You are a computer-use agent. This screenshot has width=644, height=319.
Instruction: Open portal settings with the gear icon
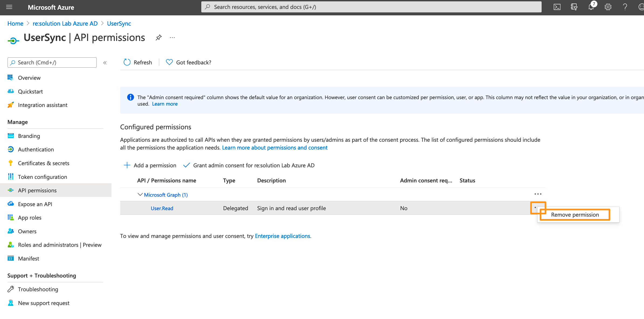[608, 7]
